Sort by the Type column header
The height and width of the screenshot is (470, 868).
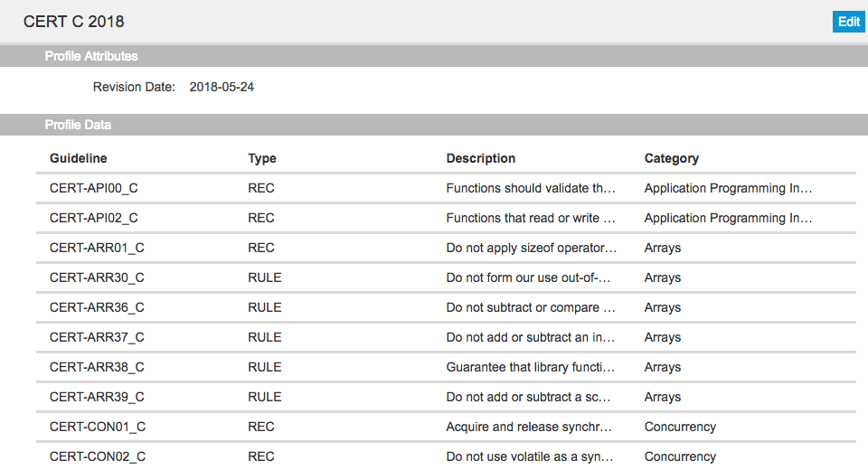[262, 158]
